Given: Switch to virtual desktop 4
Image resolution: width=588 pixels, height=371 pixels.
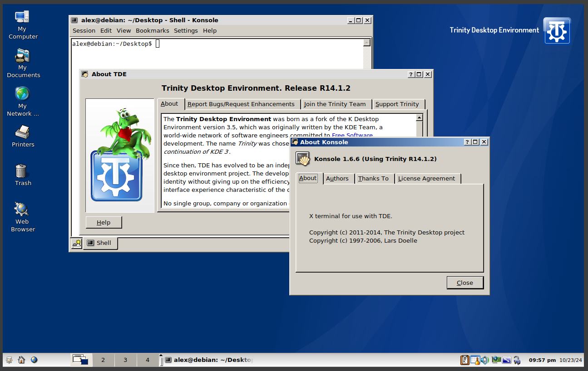Looking at the screenshot, I should [x=148, y=360].
